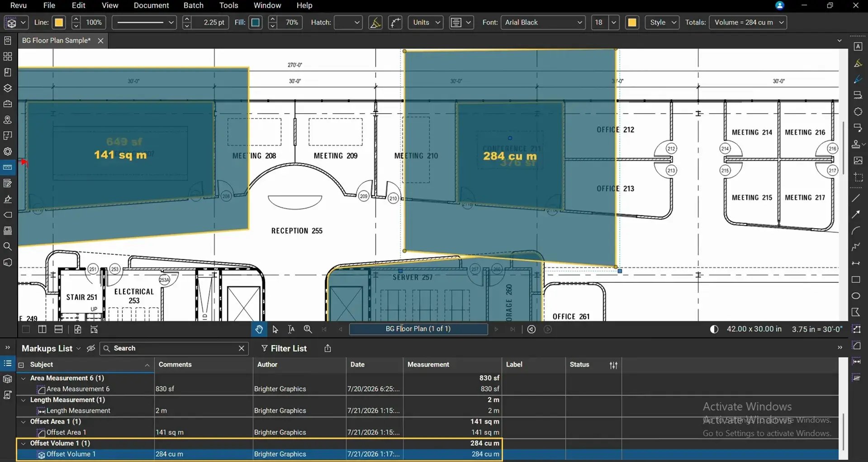
Task: Select the Highlight tool in right toolbar
Action: (858, 63)
